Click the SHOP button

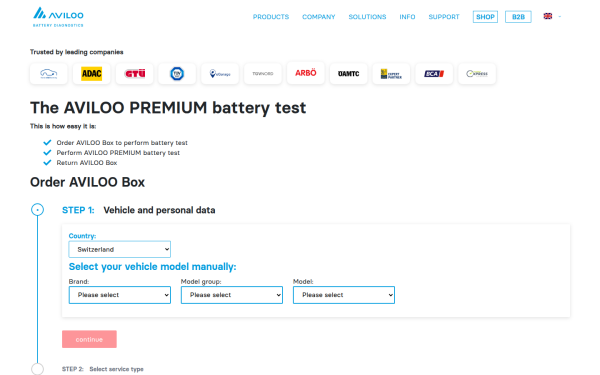coord(485,17)
